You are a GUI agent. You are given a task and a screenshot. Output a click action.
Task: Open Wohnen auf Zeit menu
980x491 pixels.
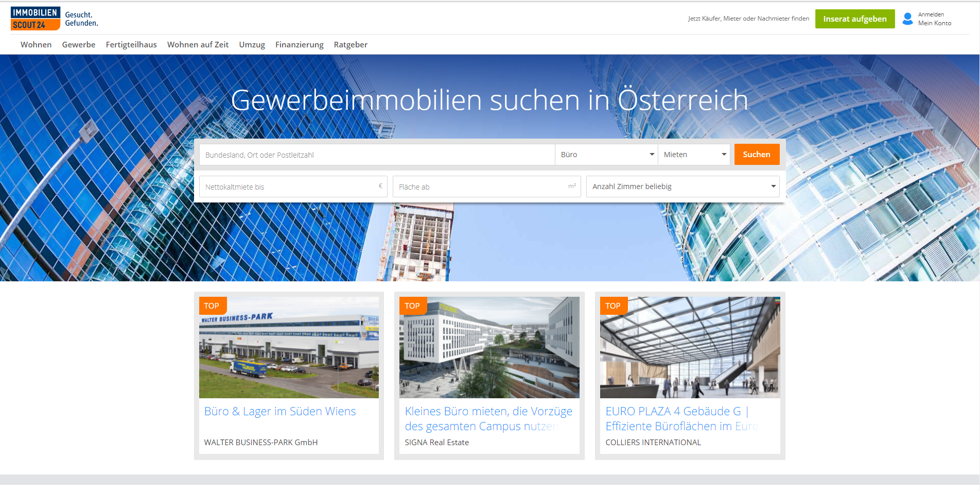198,45
